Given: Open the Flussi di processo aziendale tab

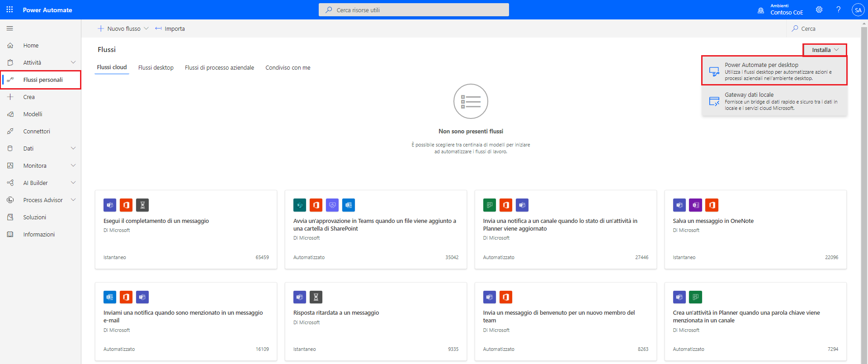Looking at the screenshot, I should point(219,67).
